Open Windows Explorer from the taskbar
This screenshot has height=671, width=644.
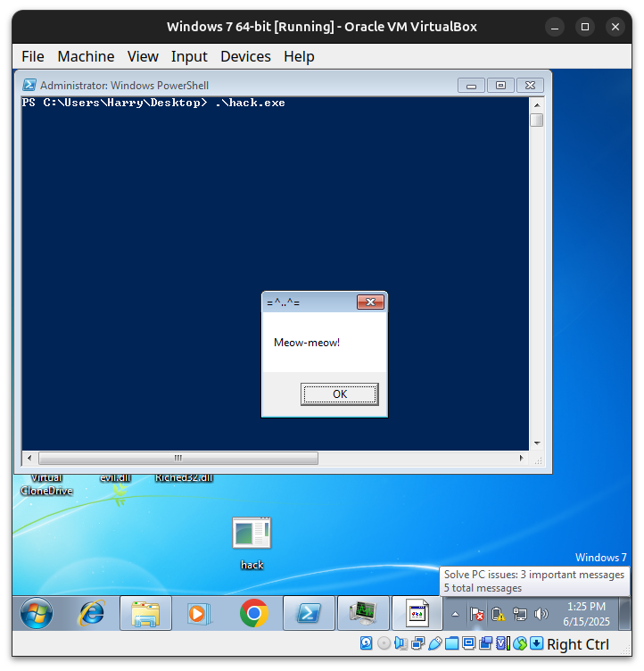pos(145,613)
